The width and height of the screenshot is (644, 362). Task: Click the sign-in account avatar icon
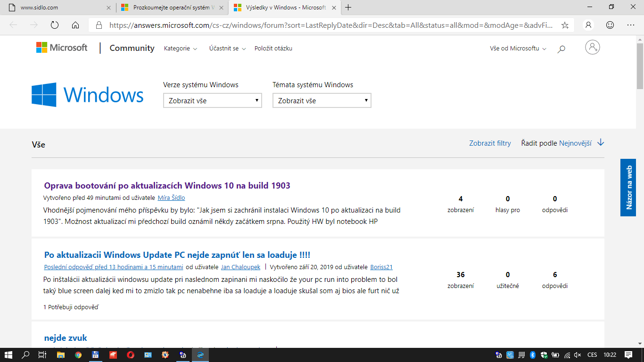(592, 48)
